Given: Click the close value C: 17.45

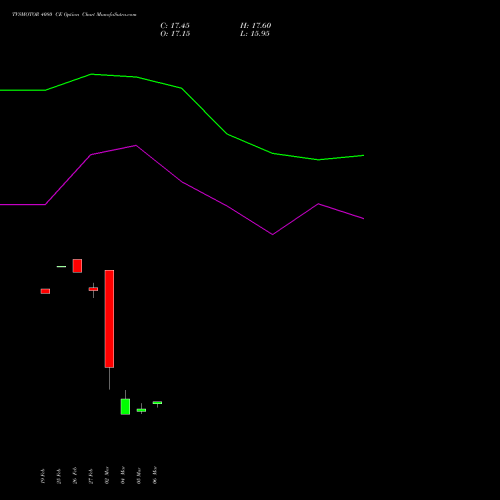Looking at the screenshot, I should pos(175,26).
